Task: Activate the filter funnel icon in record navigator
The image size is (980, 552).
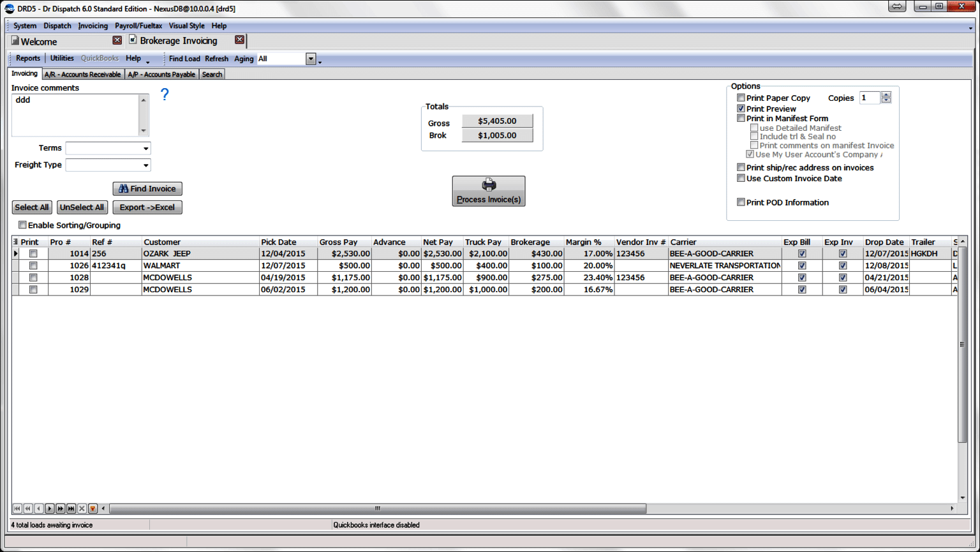Action: tap(93, 509)
